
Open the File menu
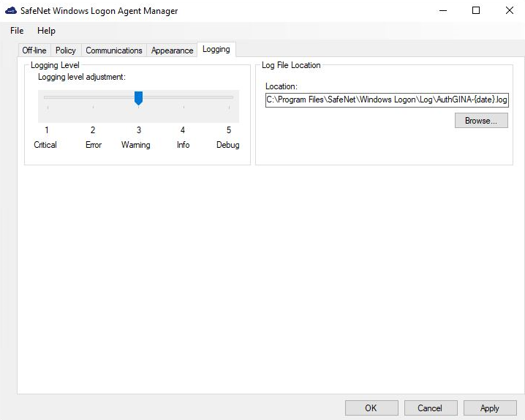tap(17, 31)
